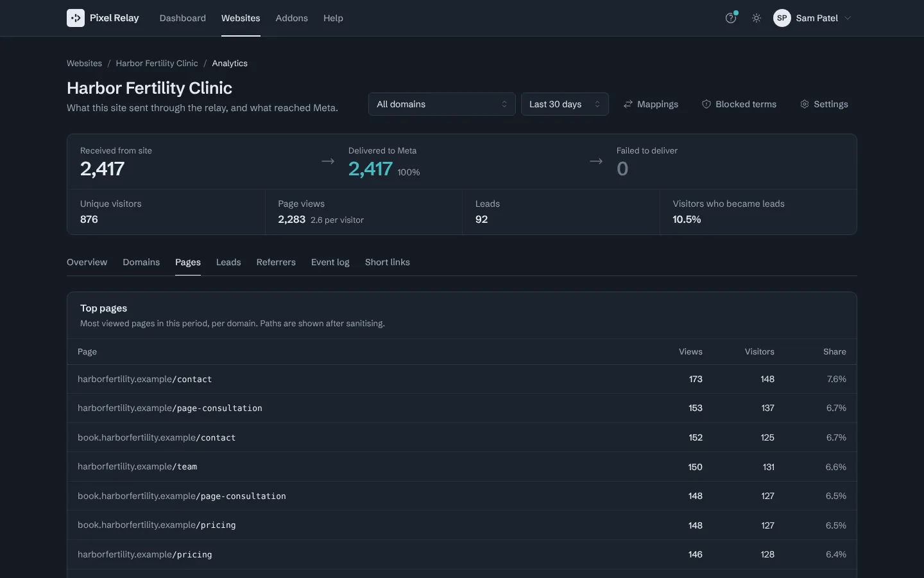The width and height of the screenshot is (924, 578).
Task: Switch to the Referrers tab
Action: coord(276,262)
